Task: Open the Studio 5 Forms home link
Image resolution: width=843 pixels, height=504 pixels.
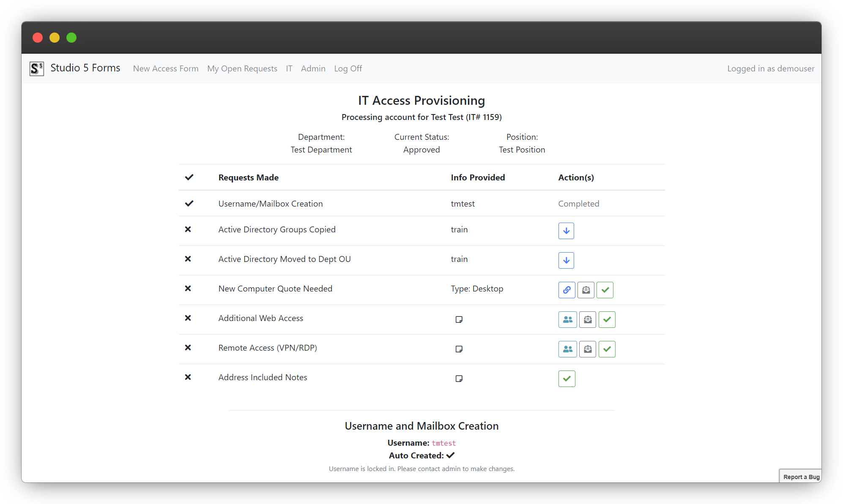Action: [x=85, y=68]
